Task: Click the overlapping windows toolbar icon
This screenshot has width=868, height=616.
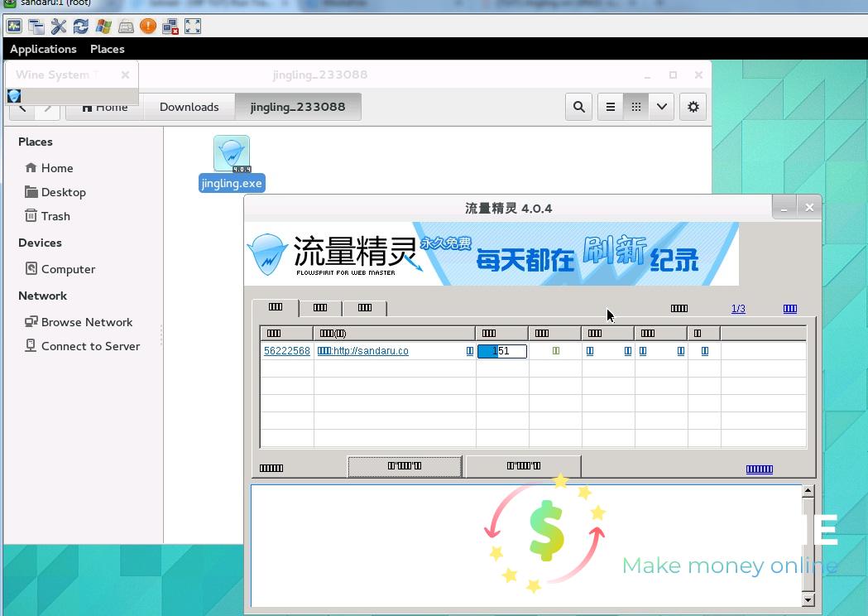Action: pos(36,26)
